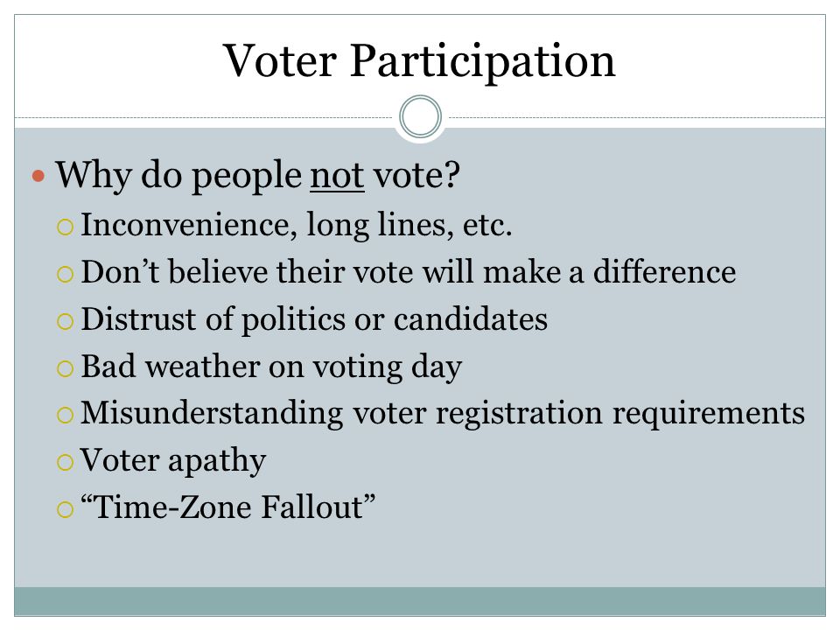This screenshot has height=630, width=840.
Task: Click the 'Bad weather on voting day' line
Action: click(271, 367)
